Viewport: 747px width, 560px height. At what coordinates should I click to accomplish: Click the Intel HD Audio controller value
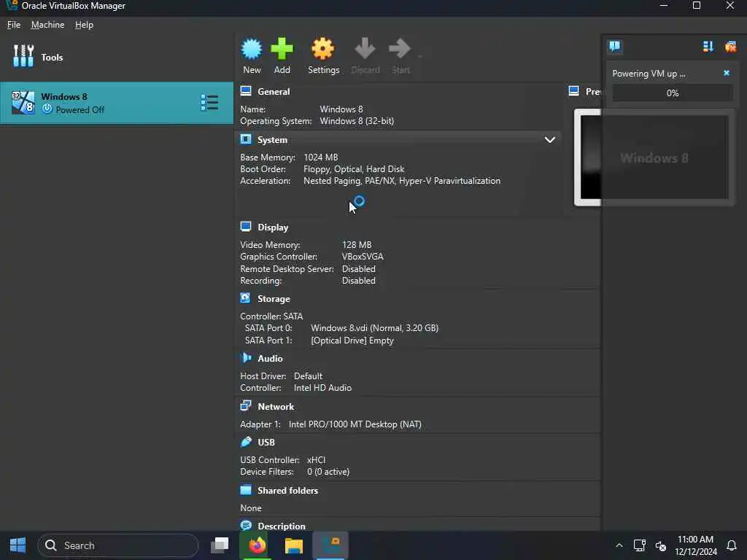pyautogui.click(x=322, y=388)
